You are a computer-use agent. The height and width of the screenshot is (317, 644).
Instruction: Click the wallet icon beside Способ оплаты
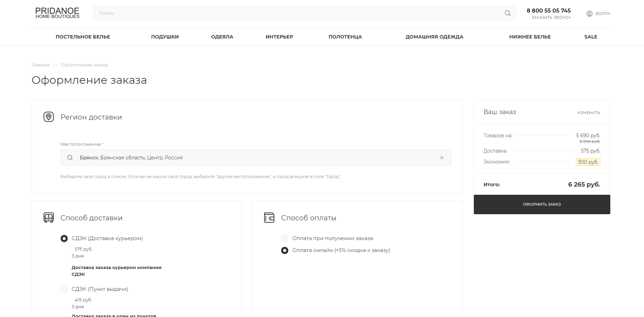pos(269,218)
